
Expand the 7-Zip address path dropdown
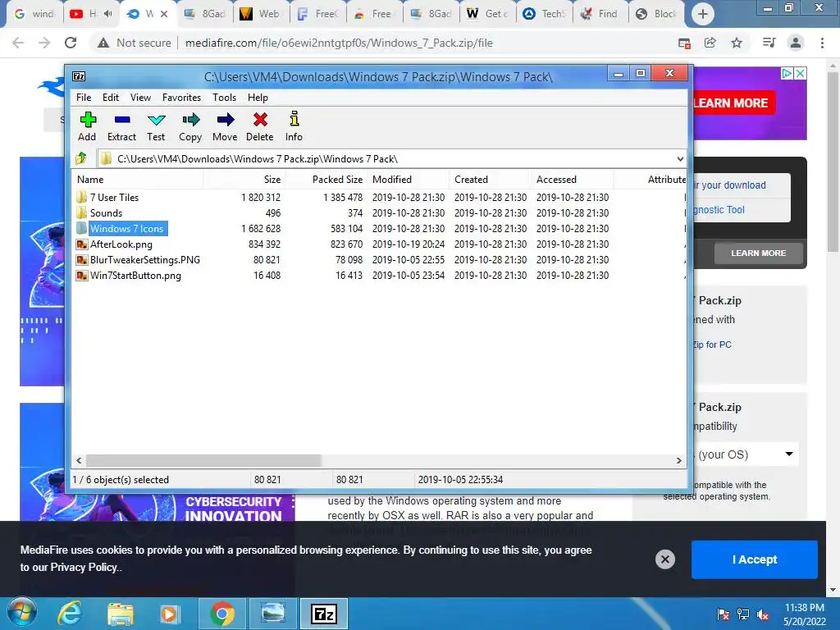tap(680, 158)
